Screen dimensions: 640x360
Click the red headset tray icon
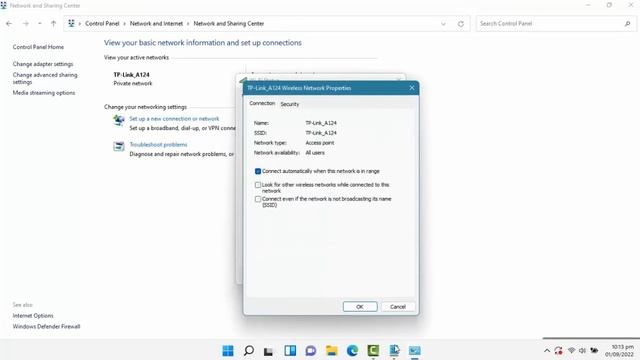pos(558,351)
